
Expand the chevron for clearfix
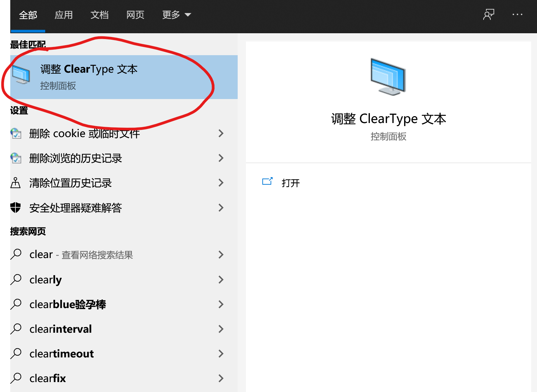[x=221, y=378]
